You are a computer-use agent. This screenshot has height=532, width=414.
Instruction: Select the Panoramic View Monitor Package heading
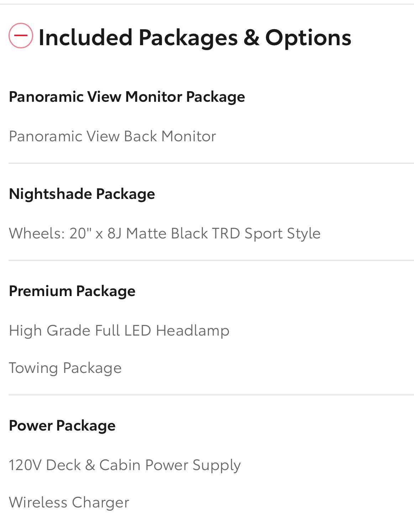pos(127,96)
